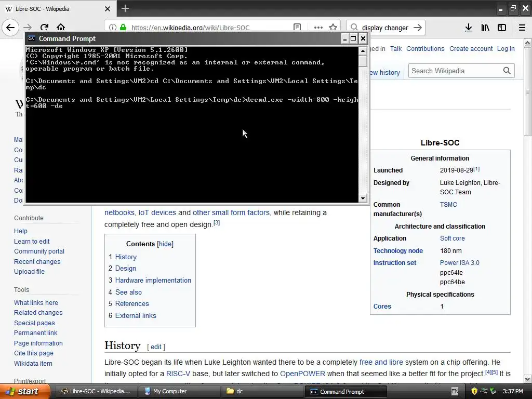This screenshot has width=532, height=399.
Task: Go back with the browser back arrow
Action: (10, 28)
